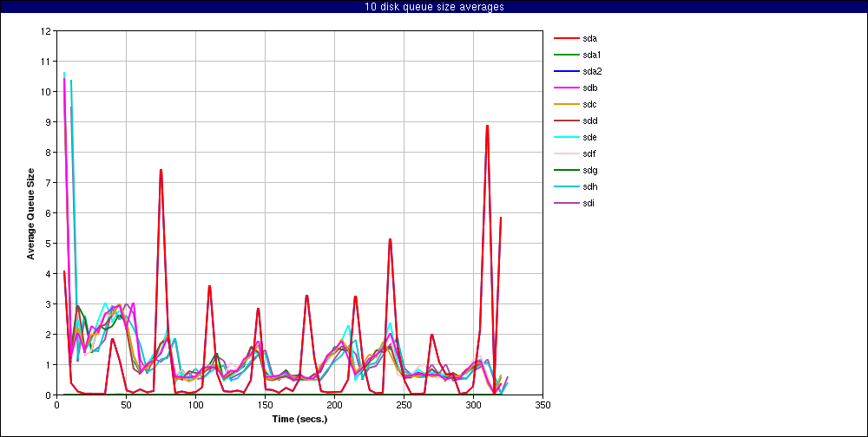Click the red sda legend line swatch
Screen dimensions: 868x437
tap(565, 38)
